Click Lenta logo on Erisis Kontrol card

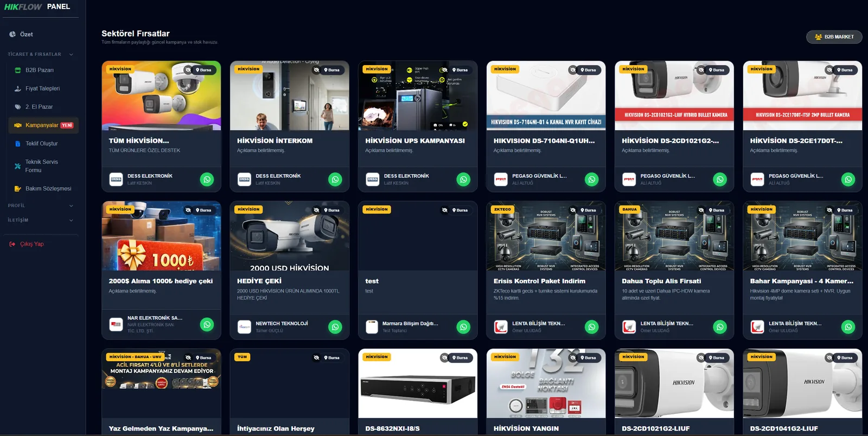[x=501, y=327]
